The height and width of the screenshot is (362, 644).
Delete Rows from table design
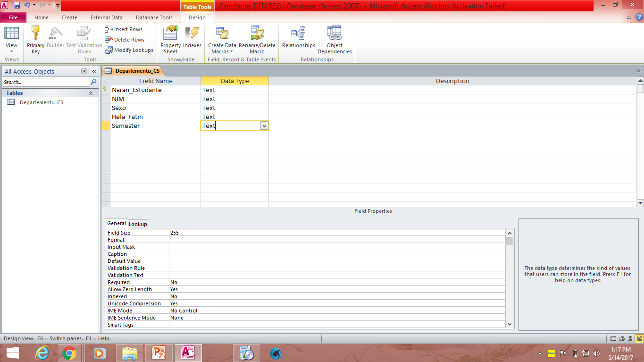125,40
